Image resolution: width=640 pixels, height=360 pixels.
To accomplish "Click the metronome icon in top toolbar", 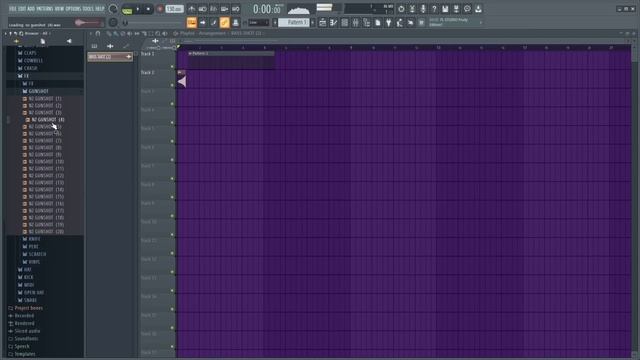I will tap(191, 9).
